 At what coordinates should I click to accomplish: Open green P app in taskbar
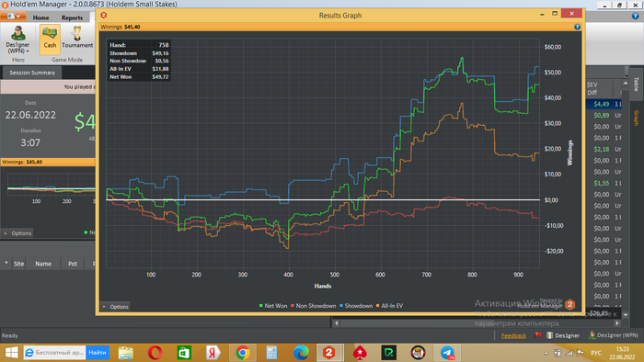(x=388, y=353)
